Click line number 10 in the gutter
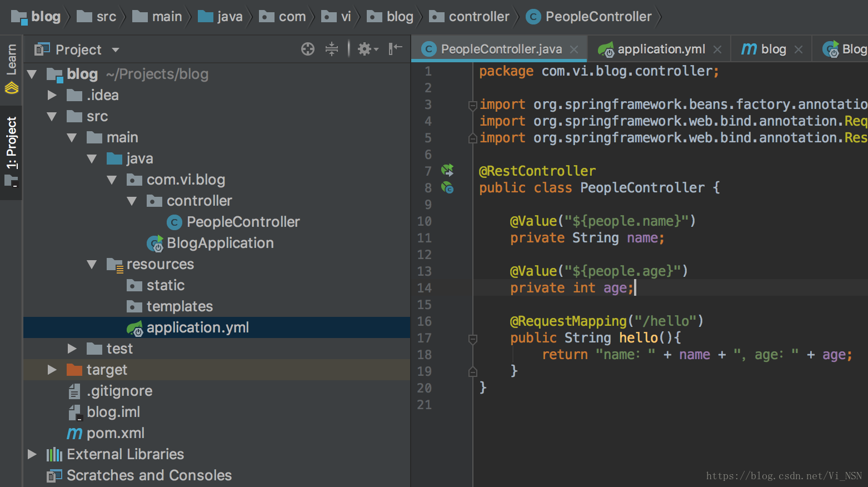The image size is (868, 487). (x=425, y=221)
